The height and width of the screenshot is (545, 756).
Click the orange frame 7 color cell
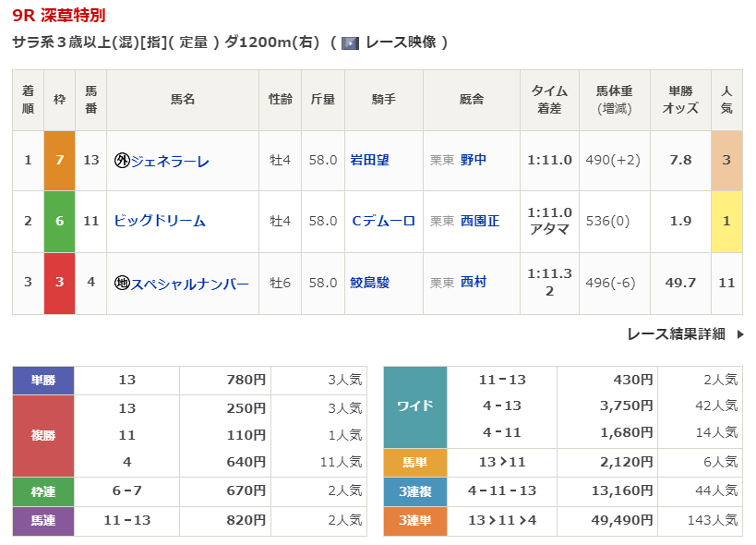(59, 160)
